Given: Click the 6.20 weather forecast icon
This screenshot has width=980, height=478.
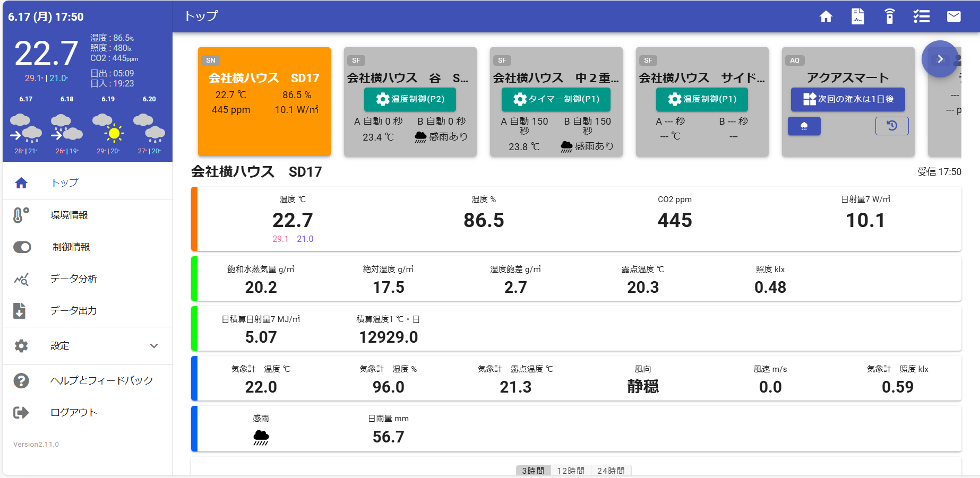Looking at the screenshot, I should [149, 128].
